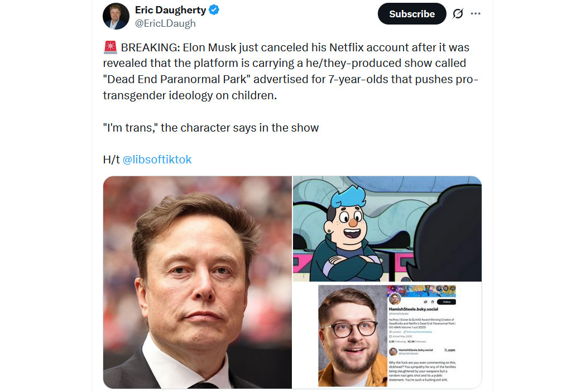
Task: Open the @EricLDaugh handle link
Action: [165, 23]
